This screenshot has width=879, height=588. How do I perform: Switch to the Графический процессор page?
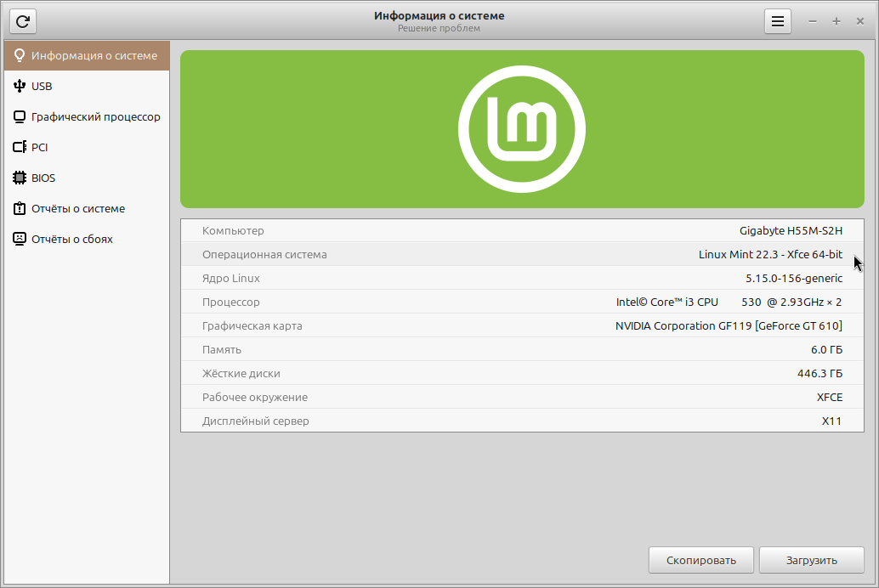[x=87, y=116]
